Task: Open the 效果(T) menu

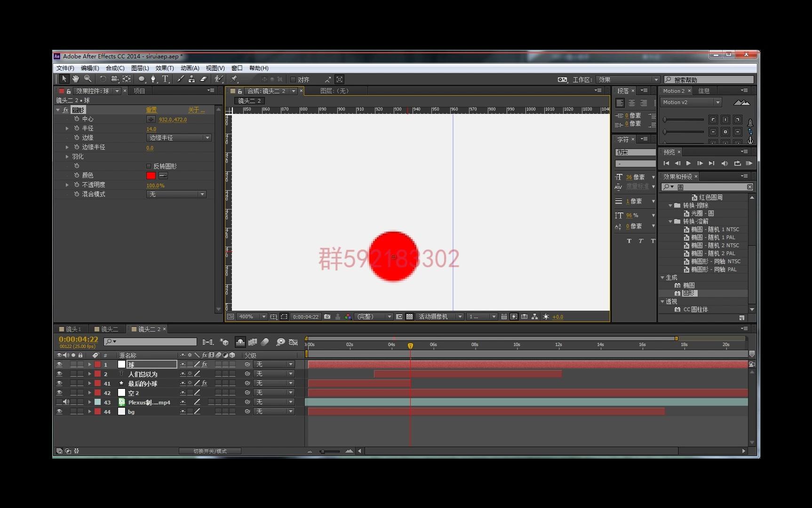Action: tap(165, 68)
